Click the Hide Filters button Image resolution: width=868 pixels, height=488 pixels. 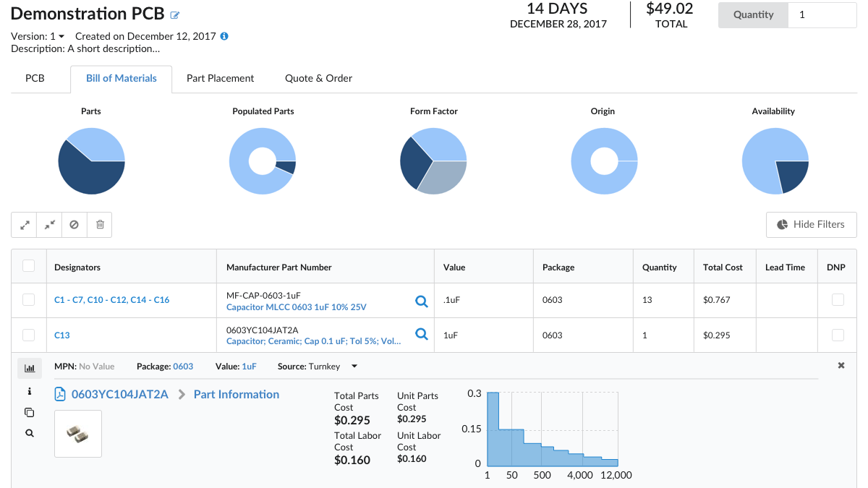point(811,224)
